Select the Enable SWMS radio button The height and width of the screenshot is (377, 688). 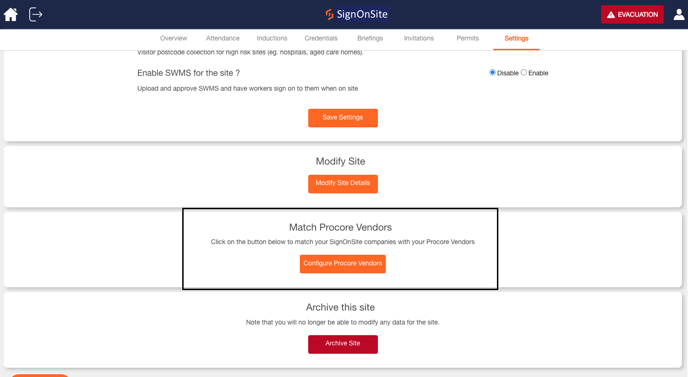click(x=523, y=72)
